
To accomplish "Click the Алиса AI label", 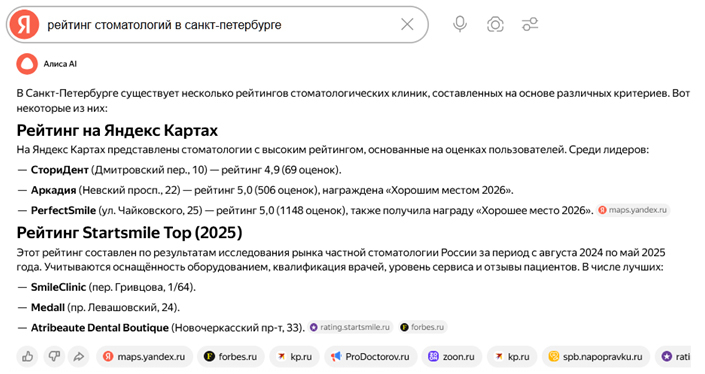I will pyautogui.click(x=60, y=64).
